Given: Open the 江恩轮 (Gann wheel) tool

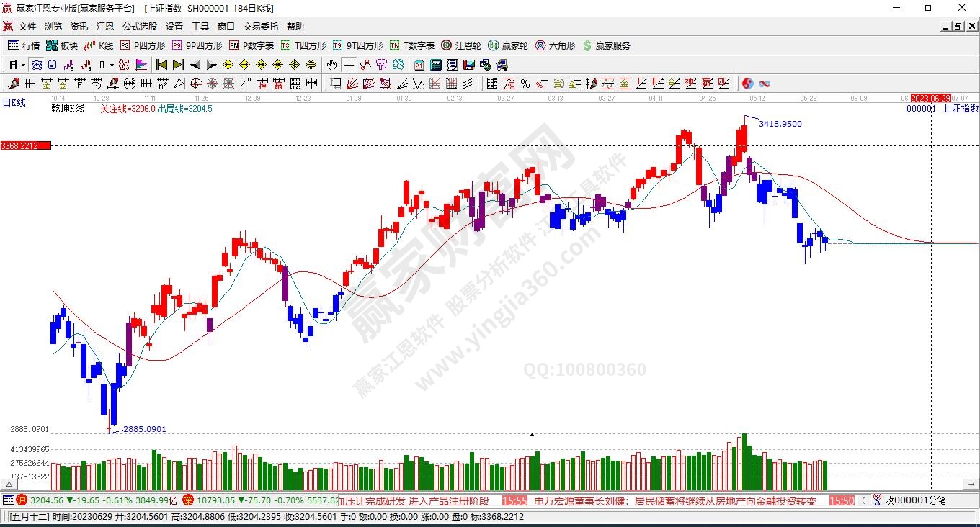Looking at the screenshot, I should (461, 45).
